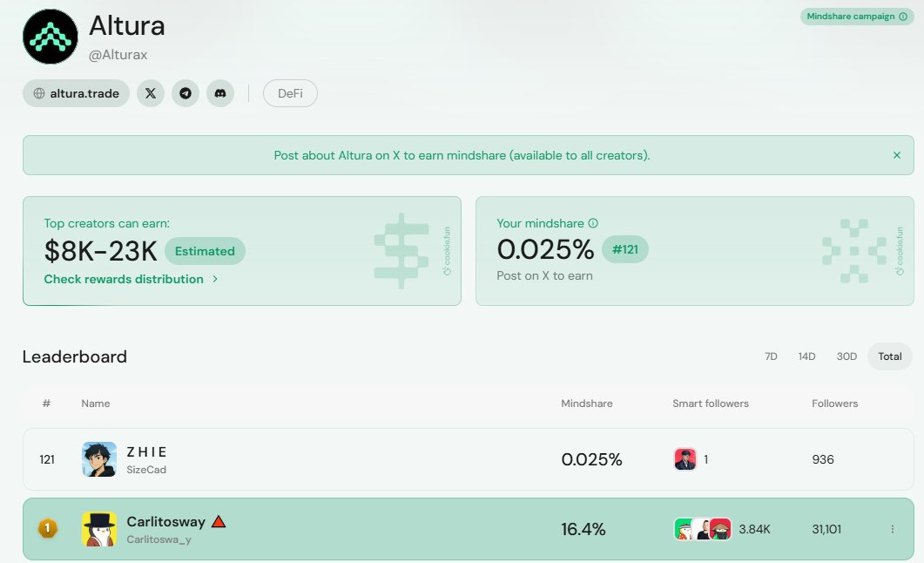Click the $8K–23K earnings amount
This screenshot has width=924, height=563.
click(x=101, y=251)
